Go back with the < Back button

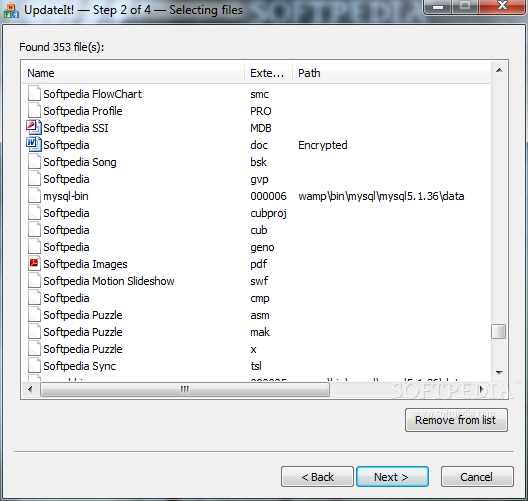tap(317, 477)
